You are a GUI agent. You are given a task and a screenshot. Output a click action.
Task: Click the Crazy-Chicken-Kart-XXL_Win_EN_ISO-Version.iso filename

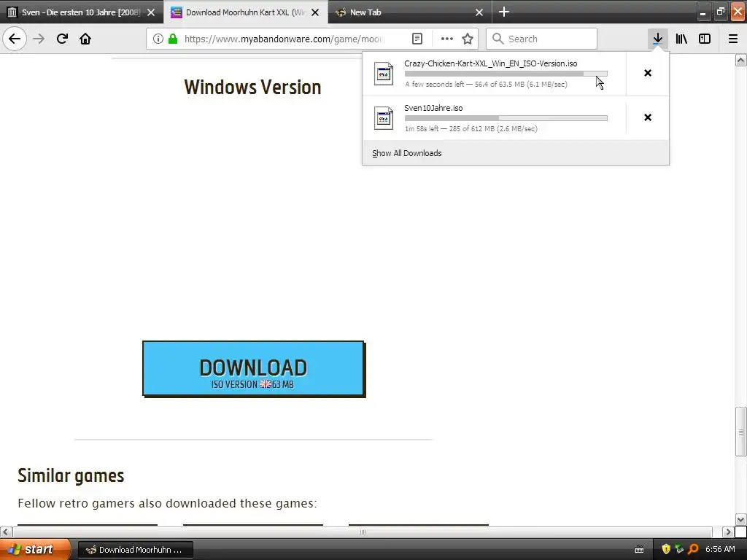491,63
